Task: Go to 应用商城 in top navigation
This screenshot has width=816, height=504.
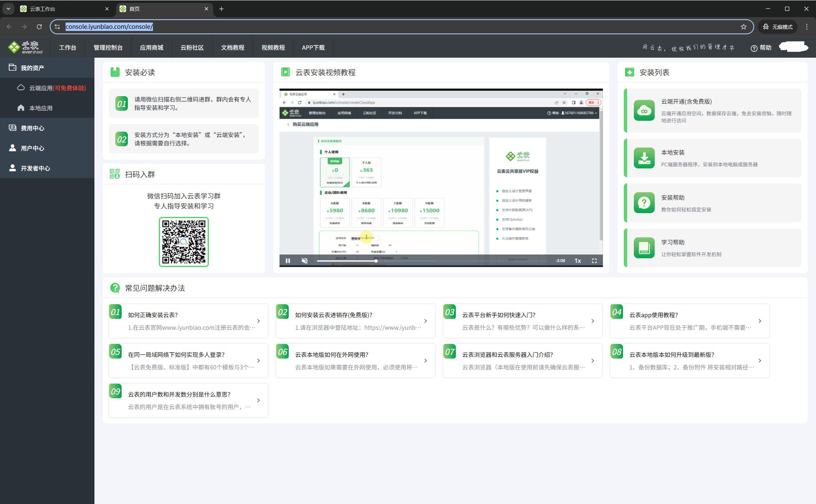Action: coord(152,48)
